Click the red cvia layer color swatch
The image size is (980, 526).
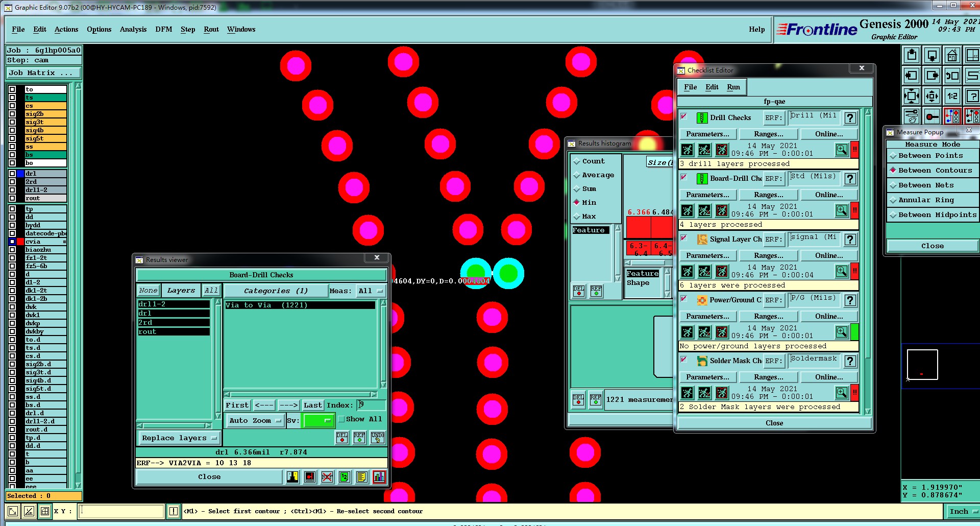[20, 242]
